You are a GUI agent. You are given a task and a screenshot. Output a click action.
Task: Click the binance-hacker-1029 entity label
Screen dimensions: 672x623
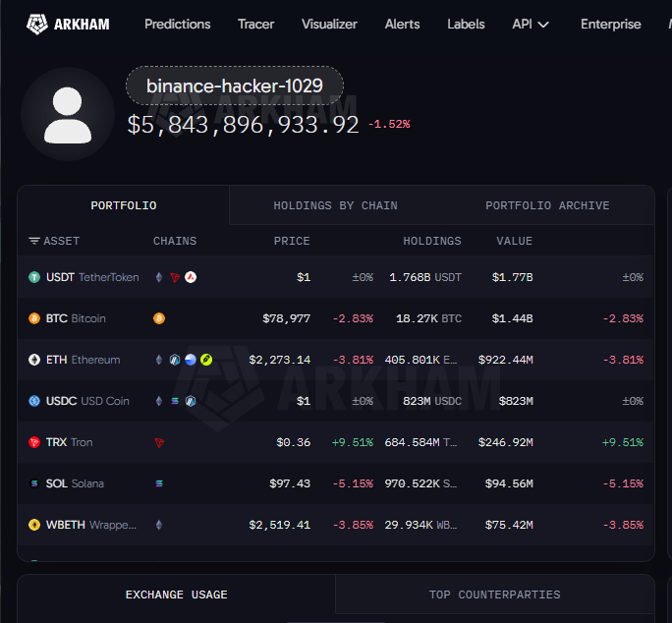(235, 85)
